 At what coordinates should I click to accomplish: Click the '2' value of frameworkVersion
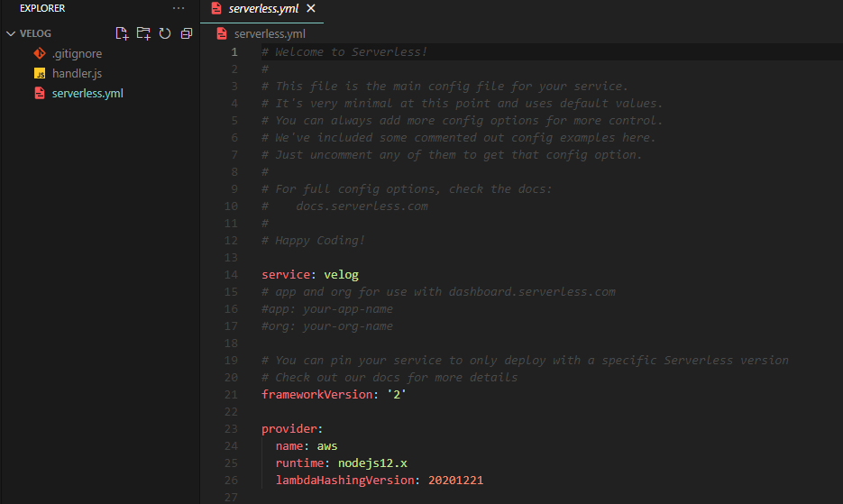tap(397, 394)
